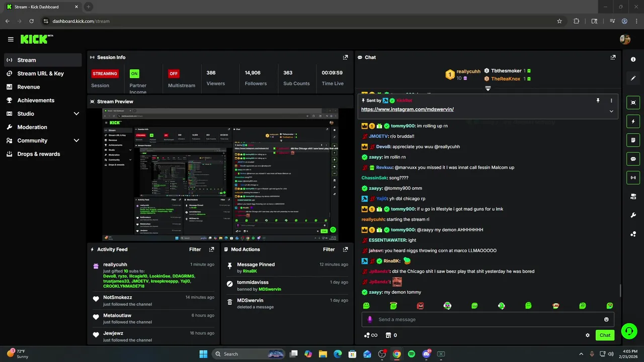This screenshot has width=644, height=362.
Task: Show hidden system tray icons
Action: [581, 354]
